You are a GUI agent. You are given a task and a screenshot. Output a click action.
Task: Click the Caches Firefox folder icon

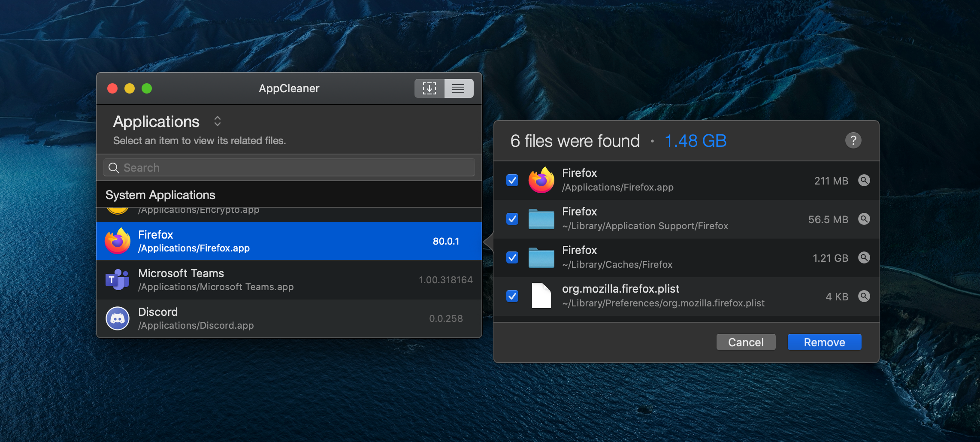coord(541,257)
